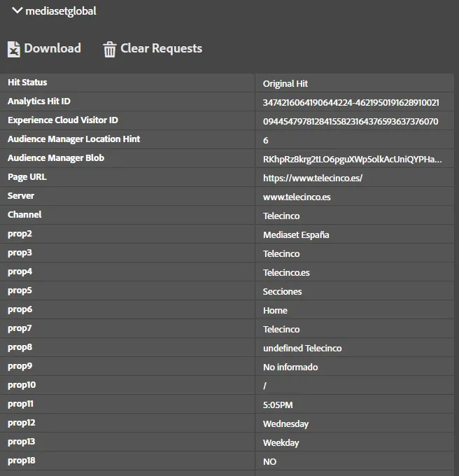Select the visitor ID value starting with 0944
The width and height of the screenshot is (459, 476).
point(351,121)
